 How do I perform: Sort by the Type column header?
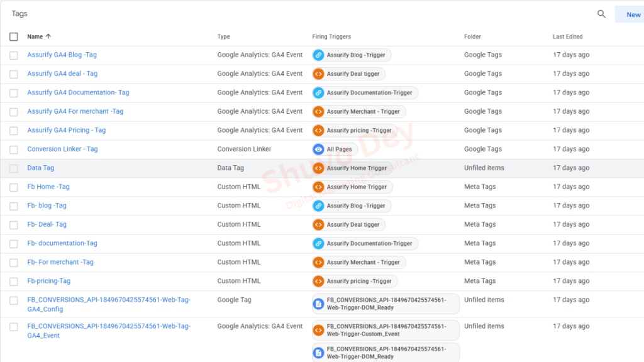tap(223, 36)
